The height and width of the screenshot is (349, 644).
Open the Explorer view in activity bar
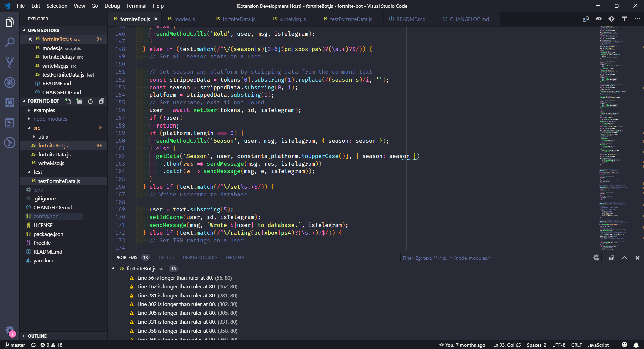point(10,22)
